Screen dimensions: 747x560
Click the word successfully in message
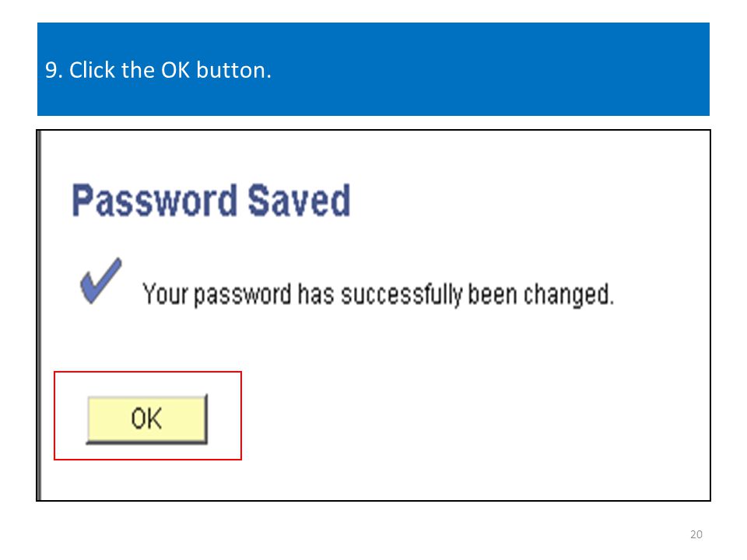(x=402, y=295)
